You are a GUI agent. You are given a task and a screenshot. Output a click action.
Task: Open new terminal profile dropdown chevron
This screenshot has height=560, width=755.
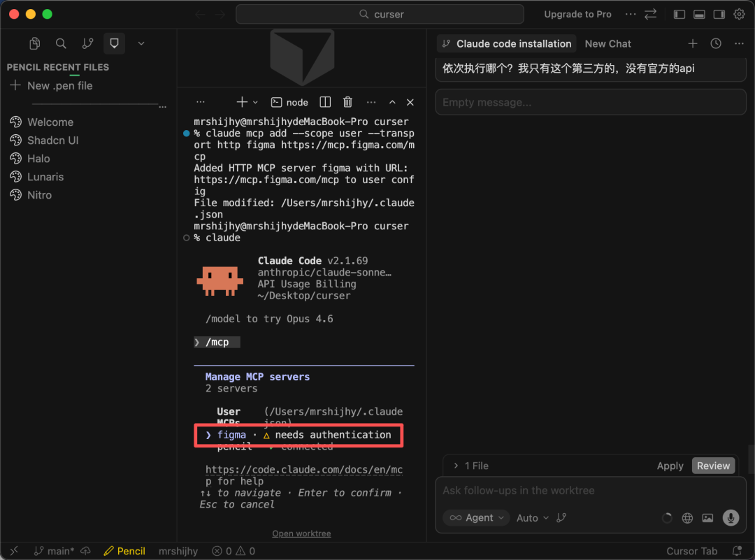point(255,102)
